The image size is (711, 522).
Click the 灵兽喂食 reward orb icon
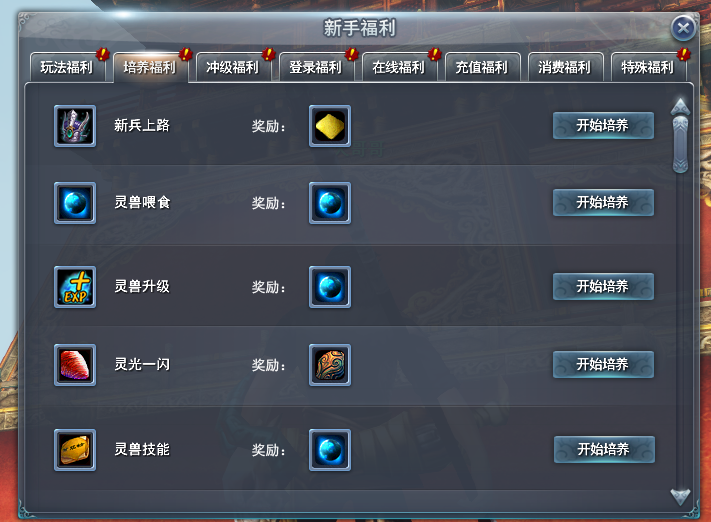330,203
